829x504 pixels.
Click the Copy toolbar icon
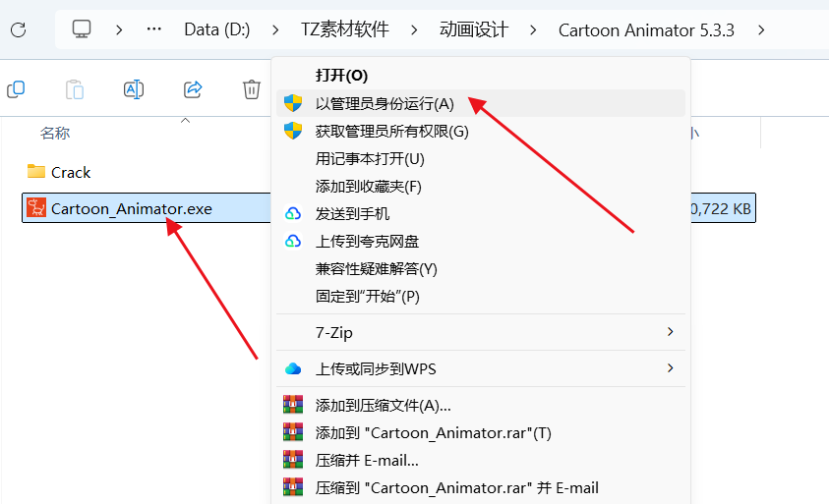[16, 89]
